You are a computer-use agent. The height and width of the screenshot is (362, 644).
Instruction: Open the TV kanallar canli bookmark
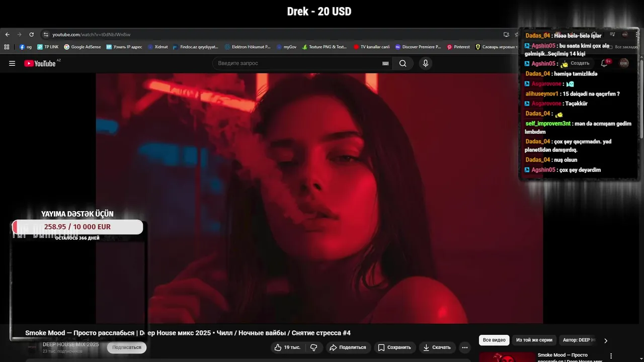[372, 47]
